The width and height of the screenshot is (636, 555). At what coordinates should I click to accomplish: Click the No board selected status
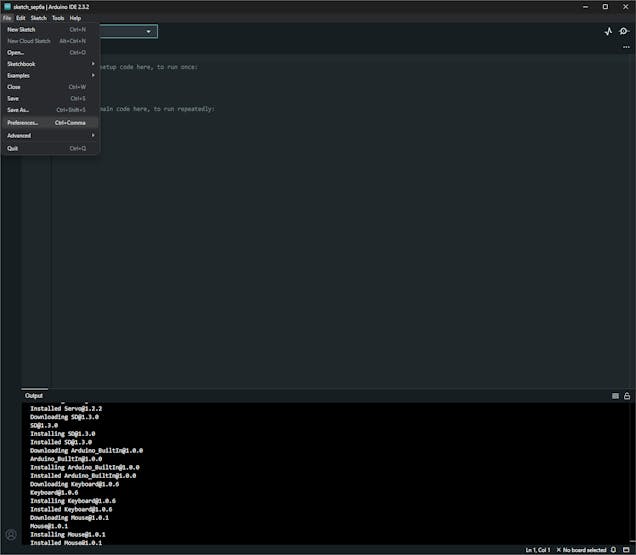pyautogui.click(x=581, y=550)
